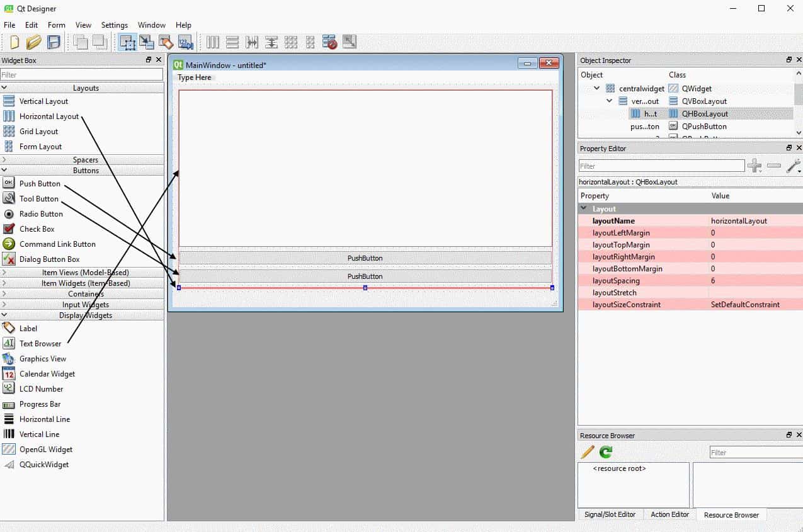Choose the Command Link Button widget
Image resolution: width=803 pixels, height=532 pixels.
[x=57, y=244]
